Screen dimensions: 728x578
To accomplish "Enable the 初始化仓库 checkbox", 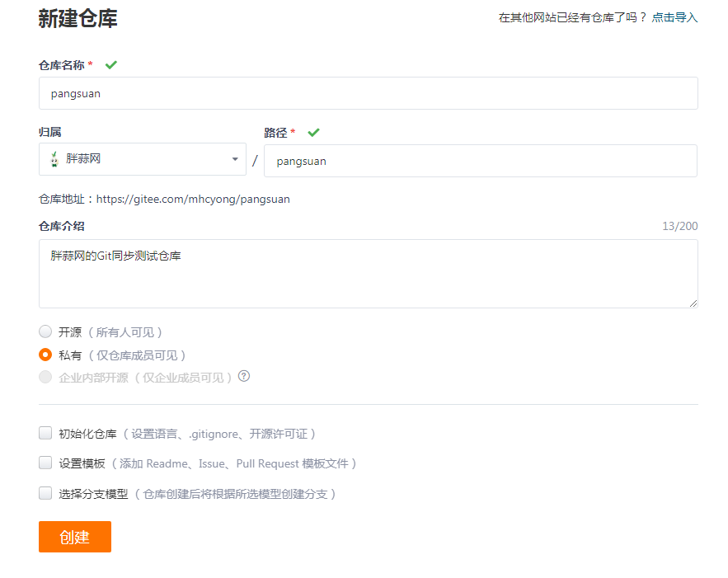I will (45, 433).
